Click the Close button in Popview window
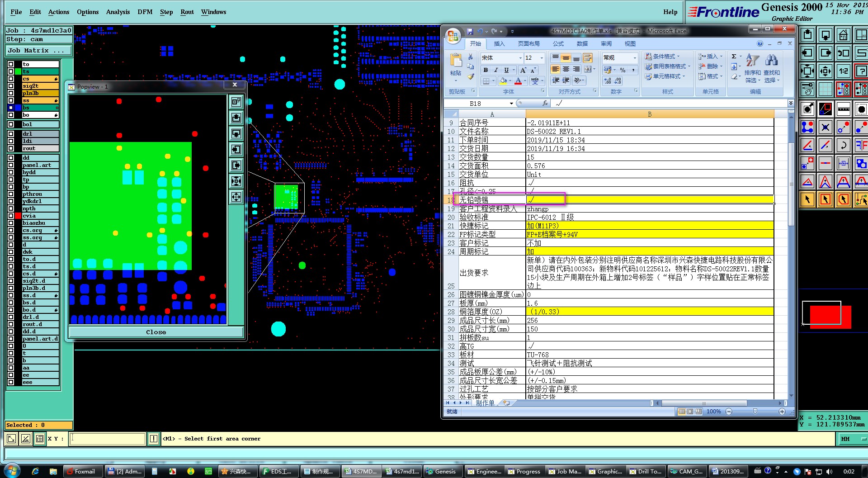The height and width of the screenshot is (478, 868). (x=156, y=332)
